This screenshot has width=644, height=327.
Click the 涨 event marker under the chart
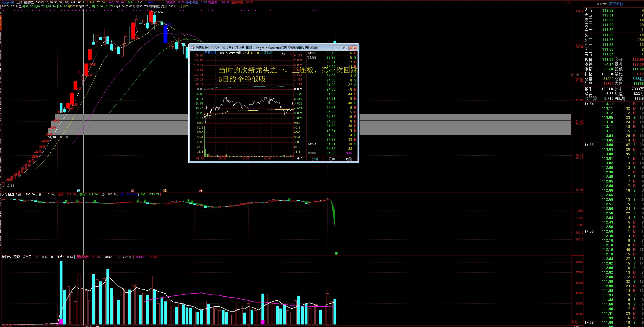132,191
